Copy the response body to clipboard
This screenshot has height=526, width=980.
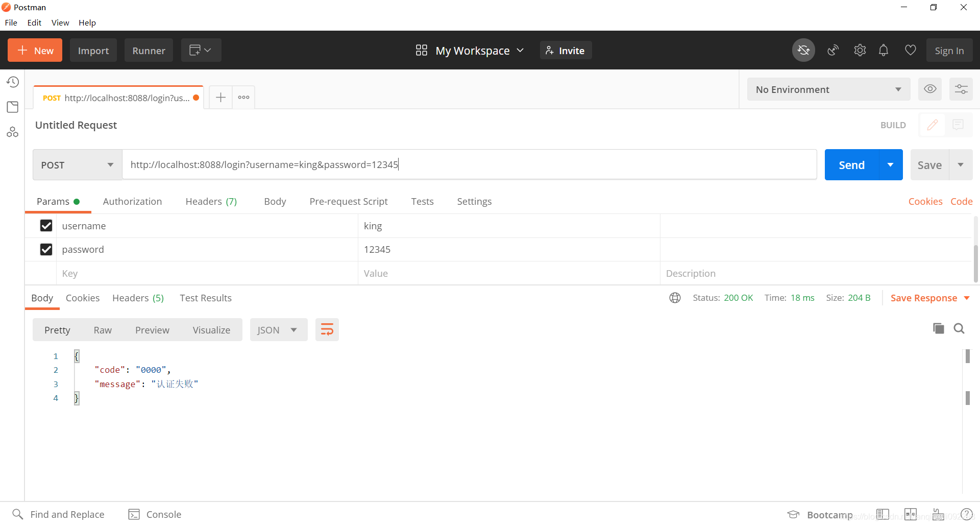point(938,328)
